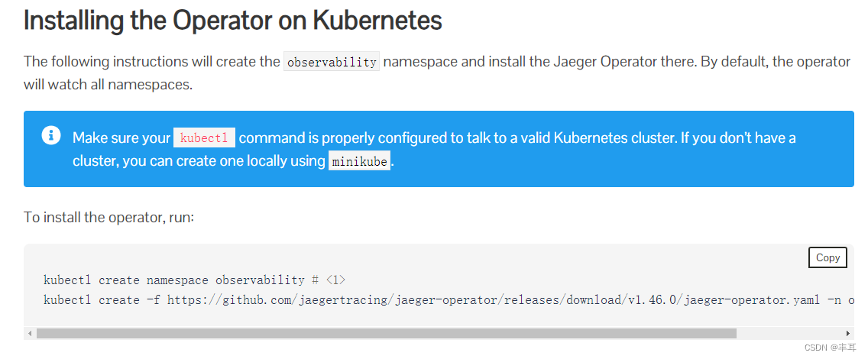Click the left arrow of the code scrollbar

tap(29, 334)
